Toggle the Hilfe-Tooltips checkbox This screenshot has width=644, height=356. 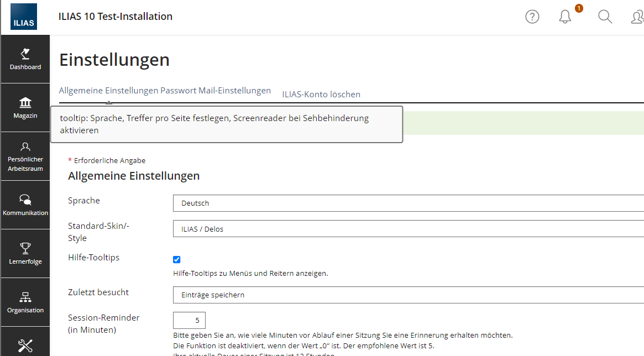tap(177, 259)
